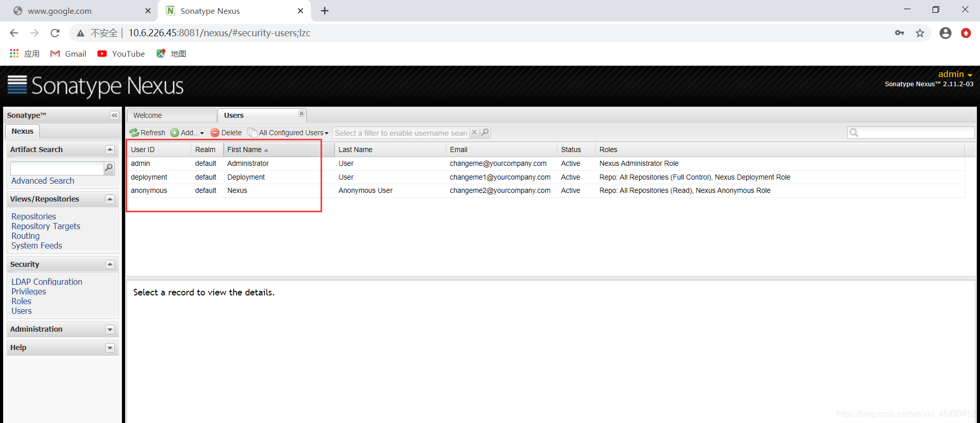This screenshot has width=980, height=423.
Task: Click the Delete user button
Action: coord(226,133)
